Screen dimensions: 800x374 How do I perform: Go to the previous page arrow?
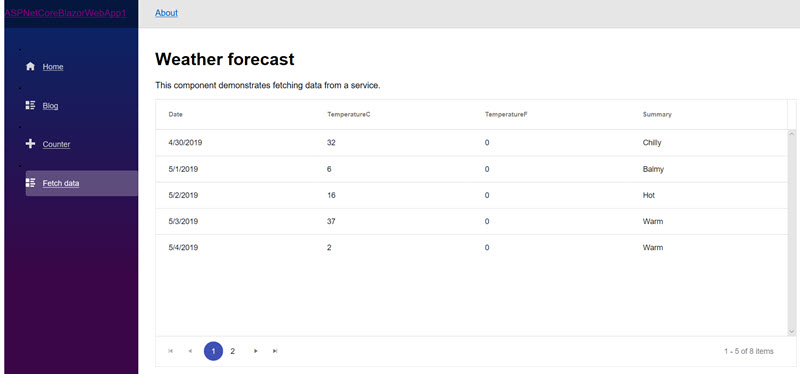[x=190, y=351]
